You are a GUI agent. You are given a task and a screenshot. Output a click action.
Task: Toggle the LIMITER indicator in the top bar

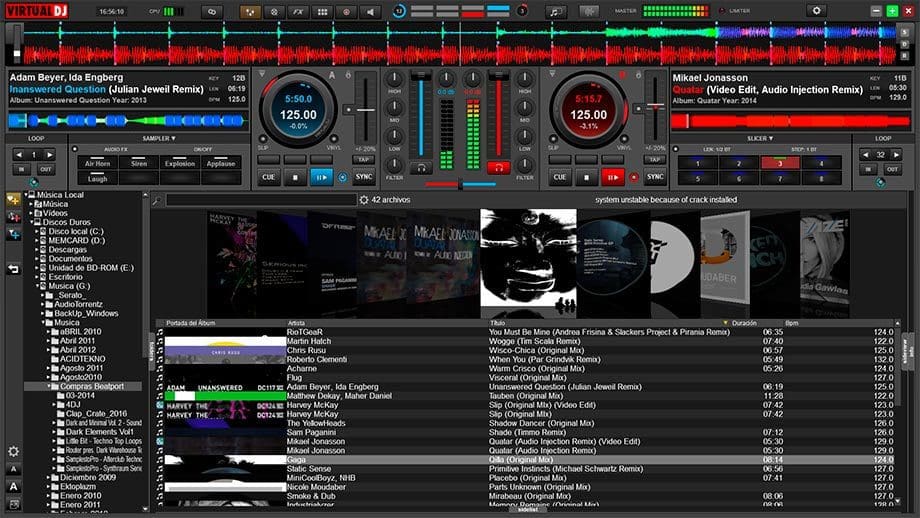pyautogui.click(x=722, y=11)
